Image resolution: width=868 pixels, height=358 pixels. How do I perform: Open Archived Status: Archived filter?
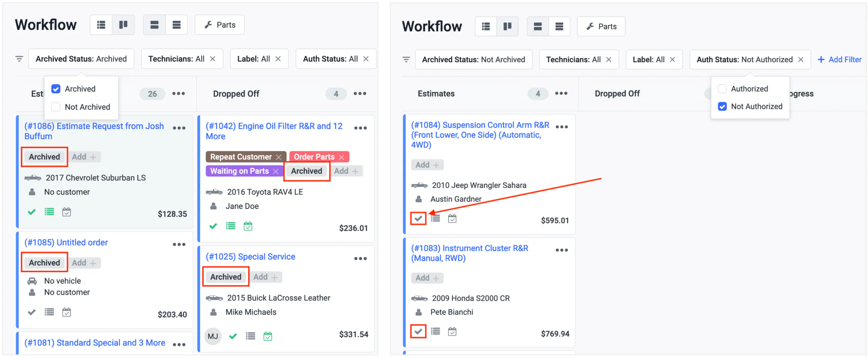81,59
